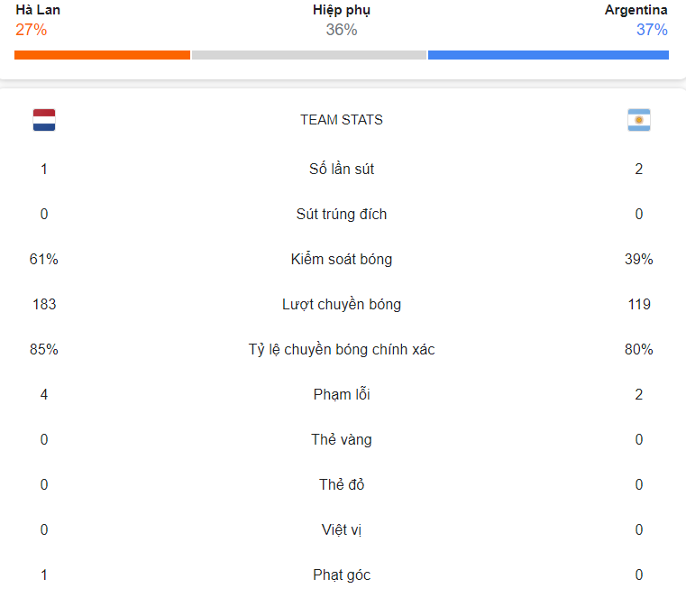The width and height of the screenshot is (686, 616).
Task: Click the Netherlands flag icon
Action: 44,120
